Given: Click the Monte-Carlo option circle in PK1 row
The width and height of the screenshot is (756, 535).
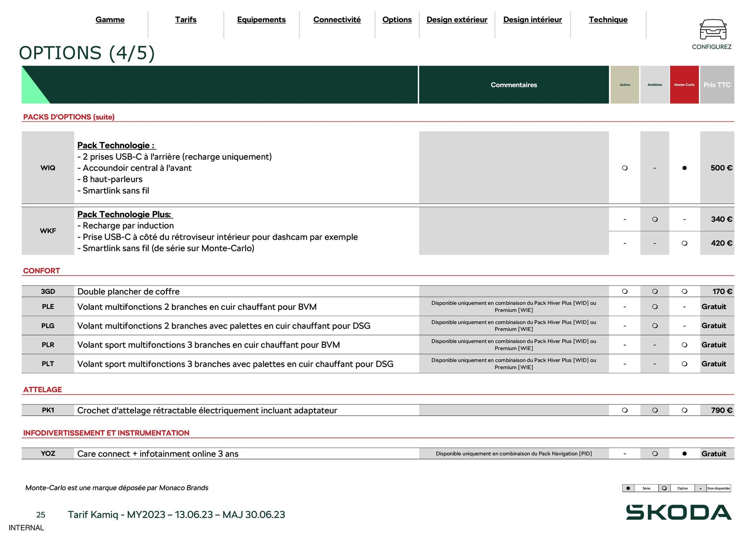Looking at the screenshot, I should tap(684, 410).
